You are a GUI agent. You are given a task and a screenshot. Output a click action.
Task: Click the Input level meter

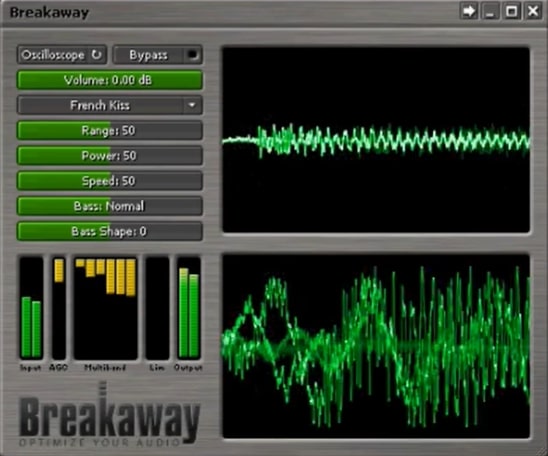point(31,308)
